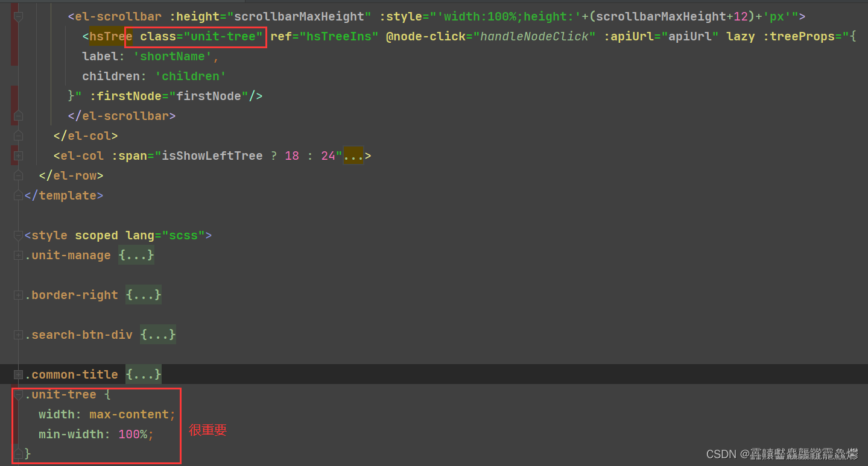Open folded {...} placeholder of .unit-manage
The width and height of the screenshot is (868, 466).
coord(136,255)
